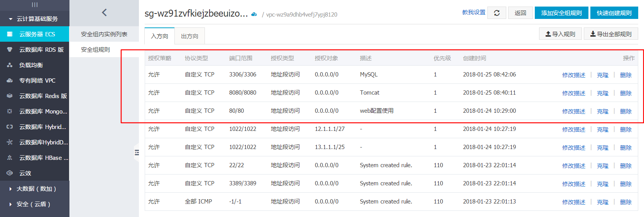The image size is (644, 217).
Task: Click 快速创建规则 button
Action: click(614, 13)
